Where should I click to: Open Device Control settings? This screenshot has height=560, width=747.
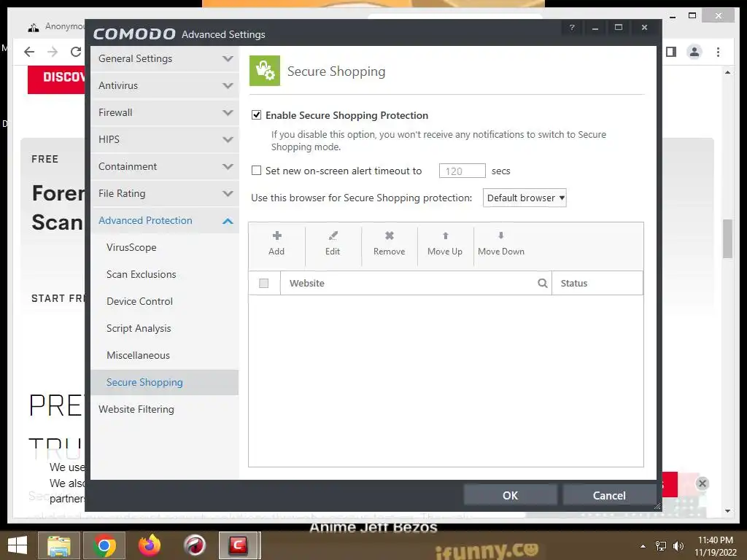(139, 301)
